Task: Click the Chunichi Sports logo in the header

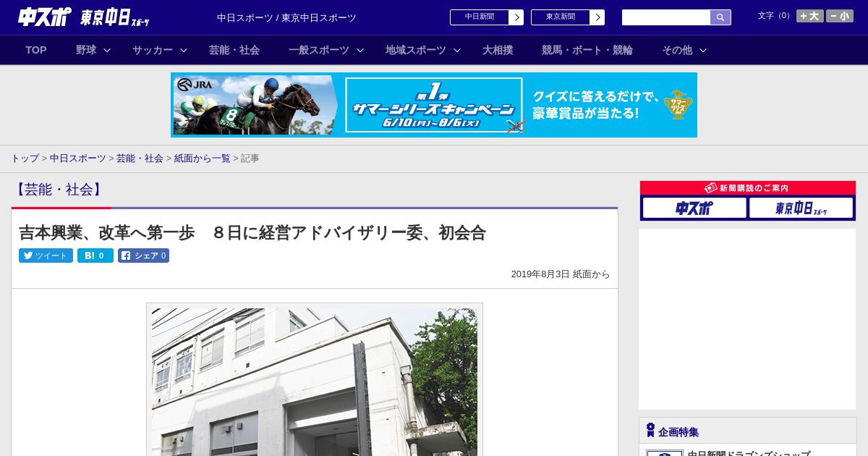Action: pos(44,17)
